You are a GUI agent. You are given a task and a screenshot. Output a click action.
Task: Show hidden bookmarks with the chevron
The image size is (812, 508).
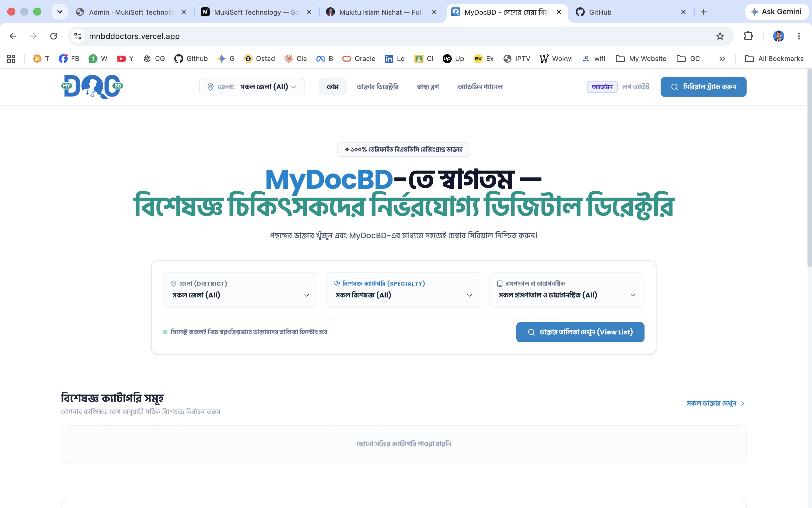[x=722, y=58]
